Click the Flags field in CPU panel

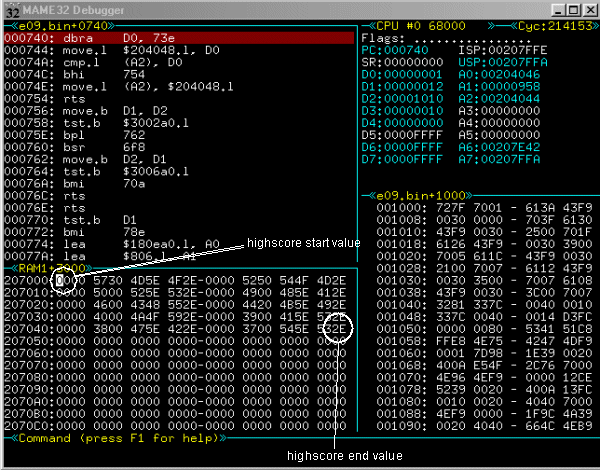coord(380,37)
